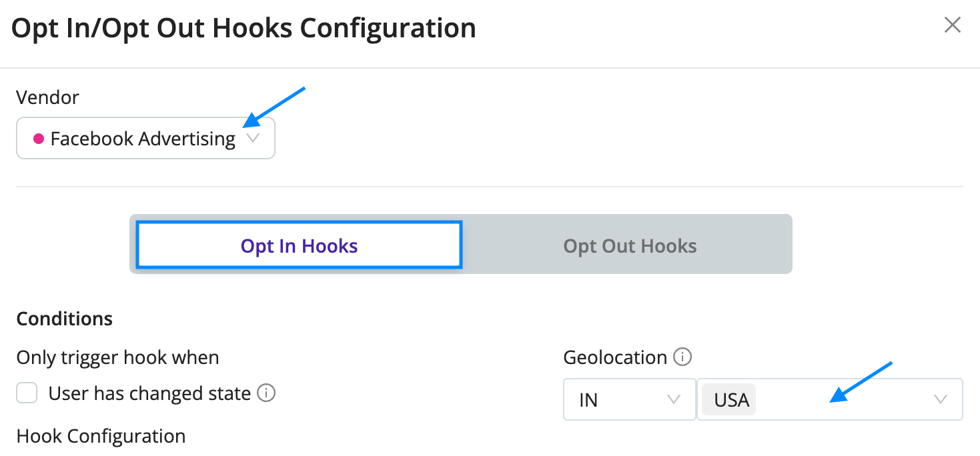Image resolution: width=980 pixels, height=456 pixels.
Task: Click empty area of the country input field
Action: point(844,399)
